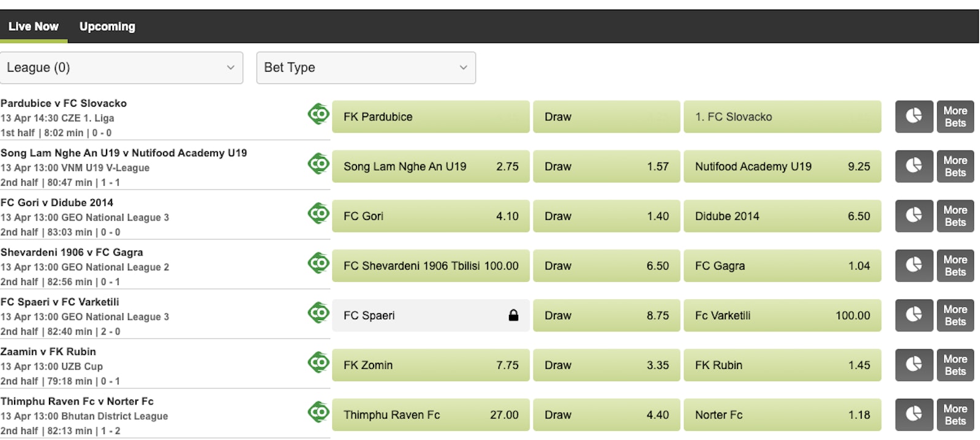Viewport: 980px width, 440px height.
Task: Open More Bets for Song Lam Nghe An match
Action: (x=955, y=166)
